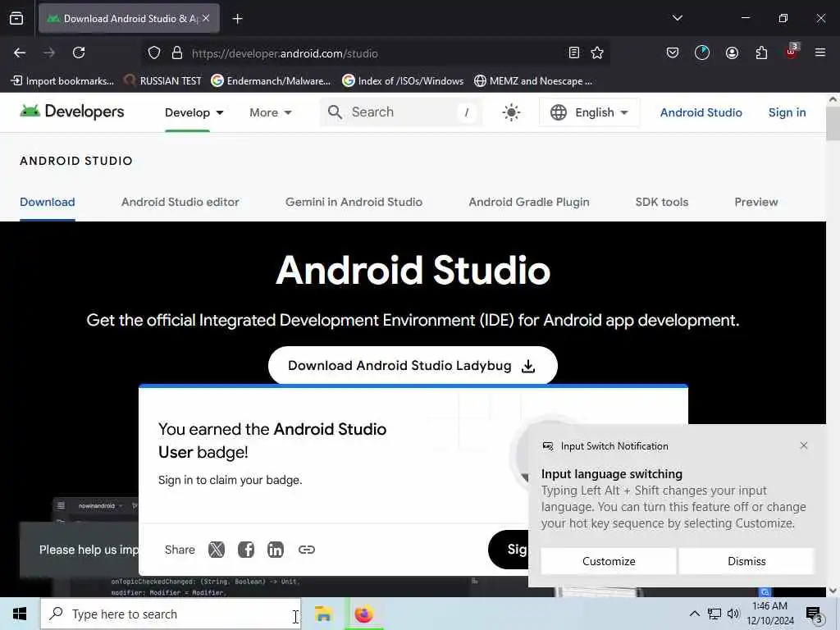Open tracking protection shield icon
The height and width of the screenshot is (630, 840).
(154, 53)
